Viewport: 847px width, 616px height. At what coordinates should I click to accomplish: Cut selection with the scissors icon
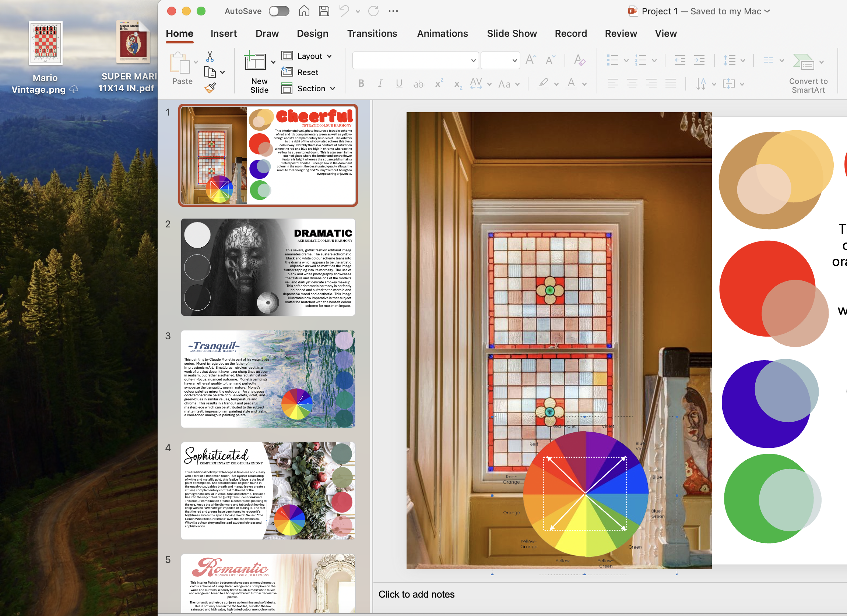click(210, 56)
